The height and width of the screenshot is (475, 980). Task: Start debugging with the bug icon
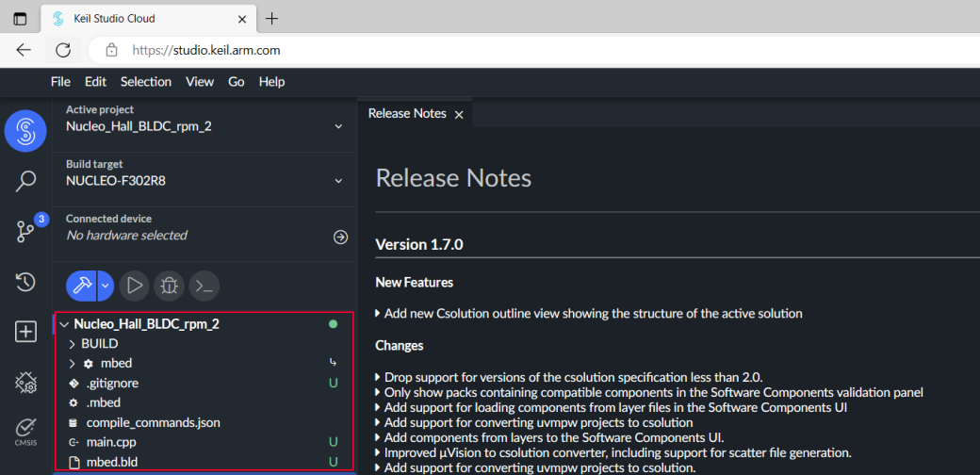[170, 285]
